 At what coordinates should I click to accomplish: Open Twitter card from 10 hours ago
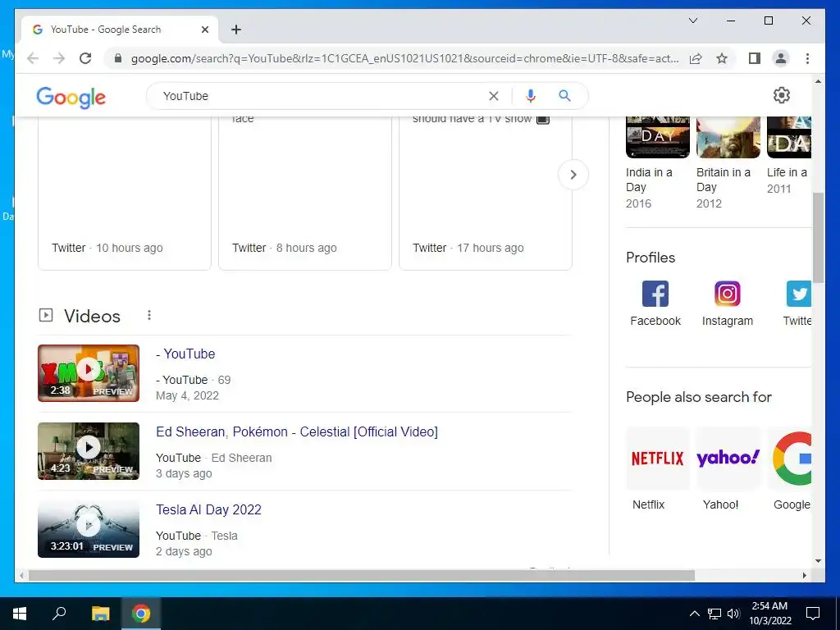[125, 193]
